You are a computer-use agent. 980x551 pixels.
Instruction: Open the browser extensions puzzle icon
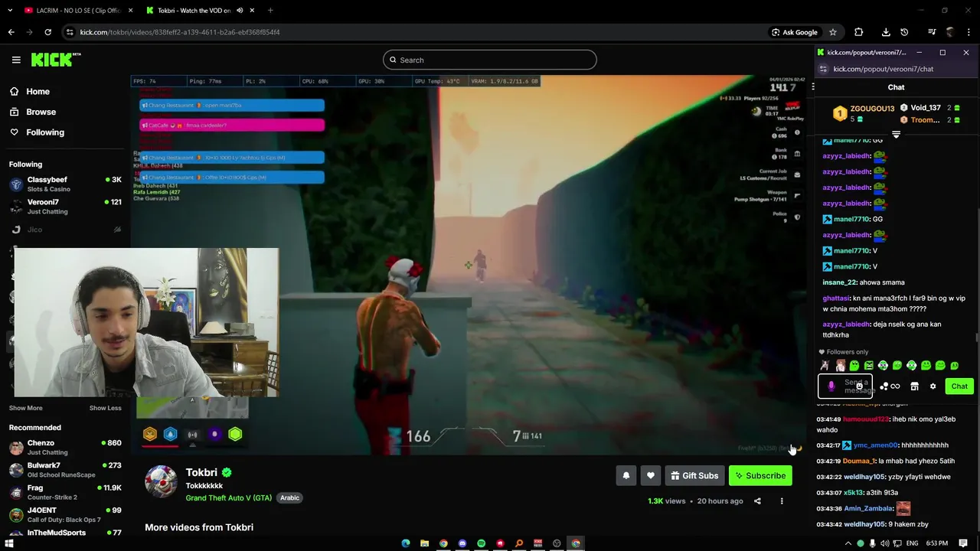[x=858, y=32]
